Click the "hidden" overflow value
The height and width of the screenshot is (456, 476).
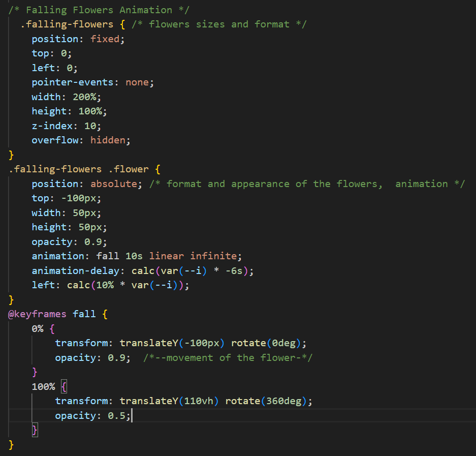(110, 140)
